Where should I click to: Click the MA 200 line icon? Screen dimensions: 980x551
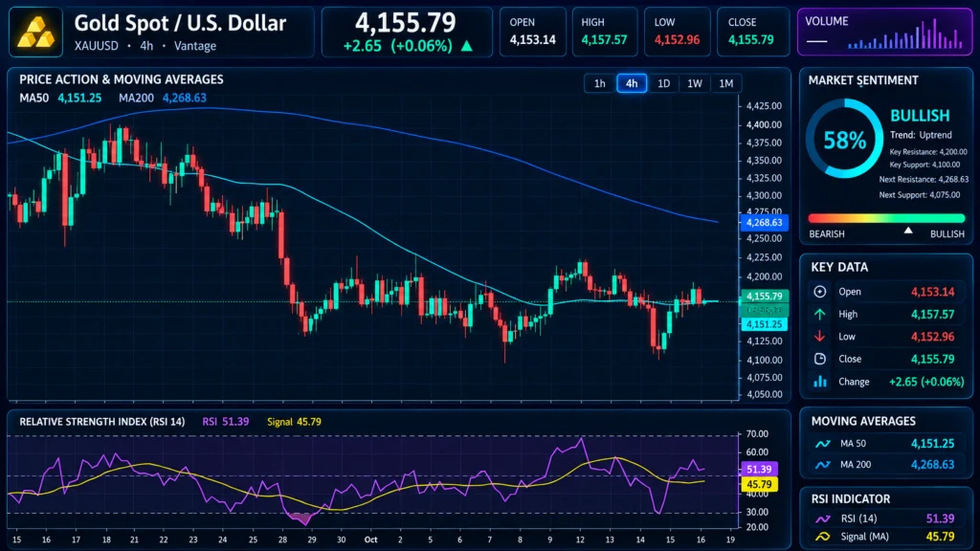coord(822,465)
